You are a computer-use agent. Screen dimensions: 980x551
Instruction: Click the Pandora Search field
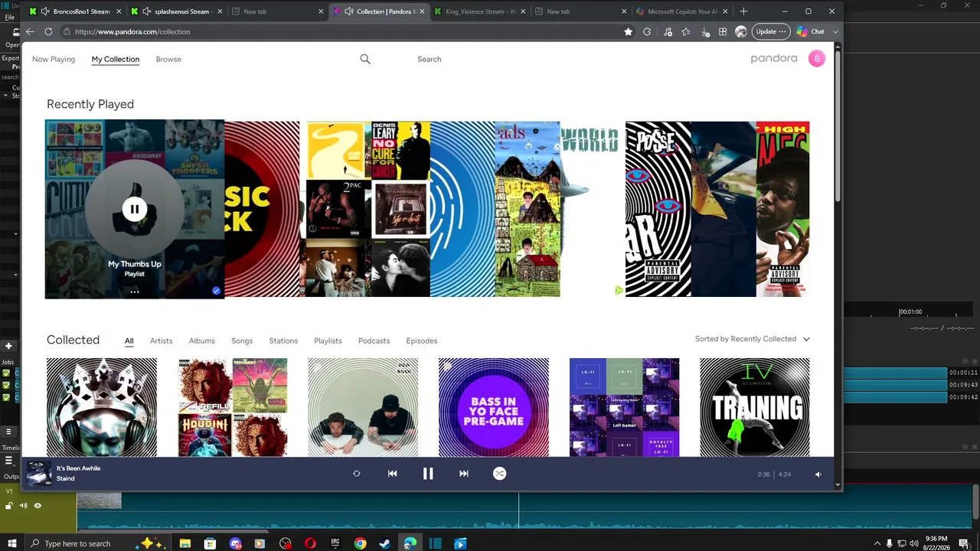tap(430, 59)
